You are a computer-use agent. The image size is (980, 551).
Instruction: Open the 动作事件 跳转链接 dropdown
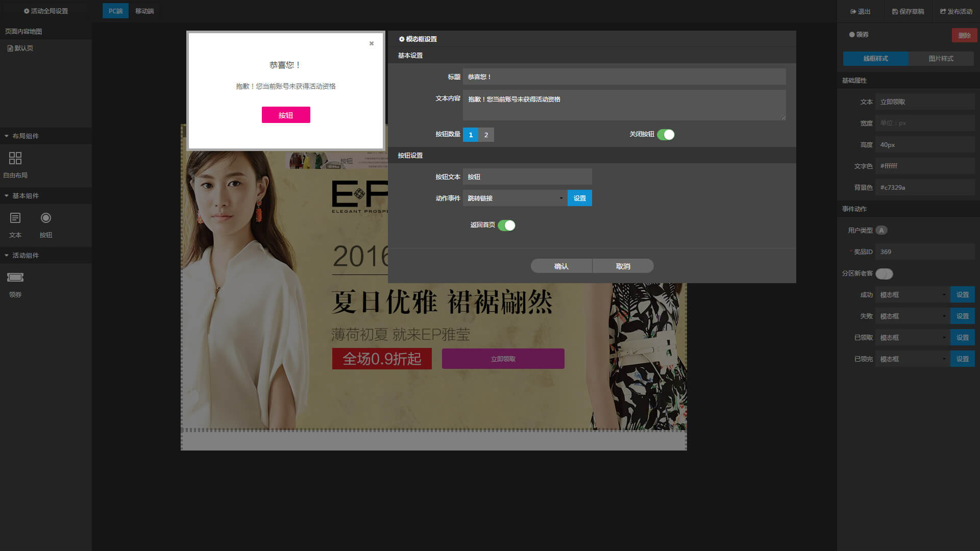[x=515, y=198]
